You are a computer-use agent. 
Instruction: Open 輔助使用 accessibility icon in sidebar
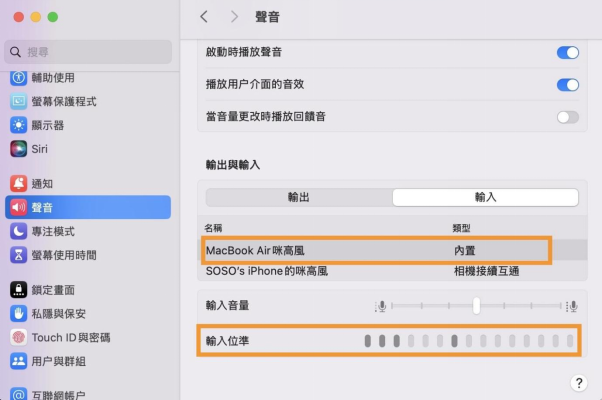(18, 78)
